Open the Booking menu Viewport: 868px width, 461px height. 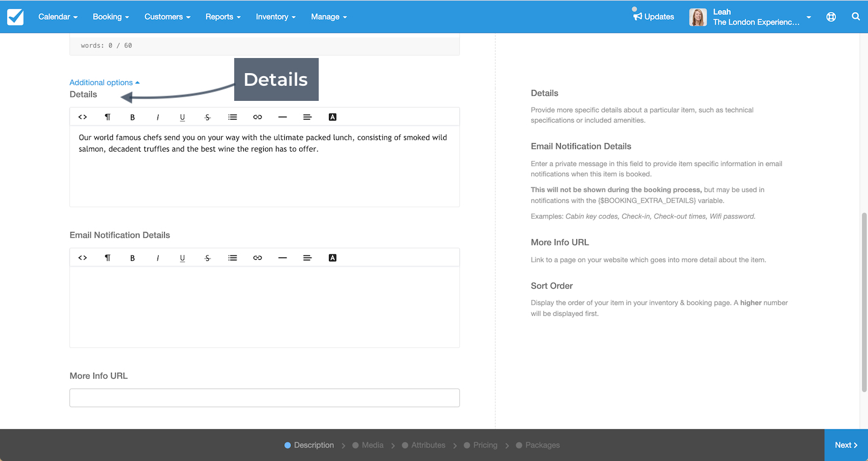111,17
